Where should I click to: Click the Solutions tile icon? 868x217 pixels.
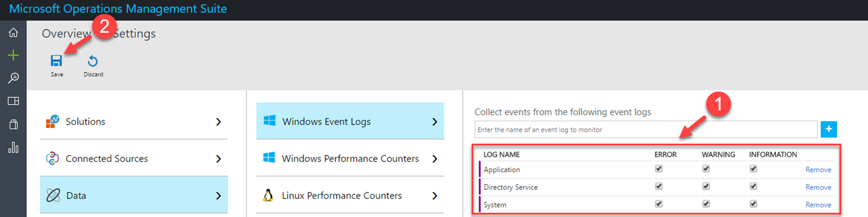[x=52, y=122]
